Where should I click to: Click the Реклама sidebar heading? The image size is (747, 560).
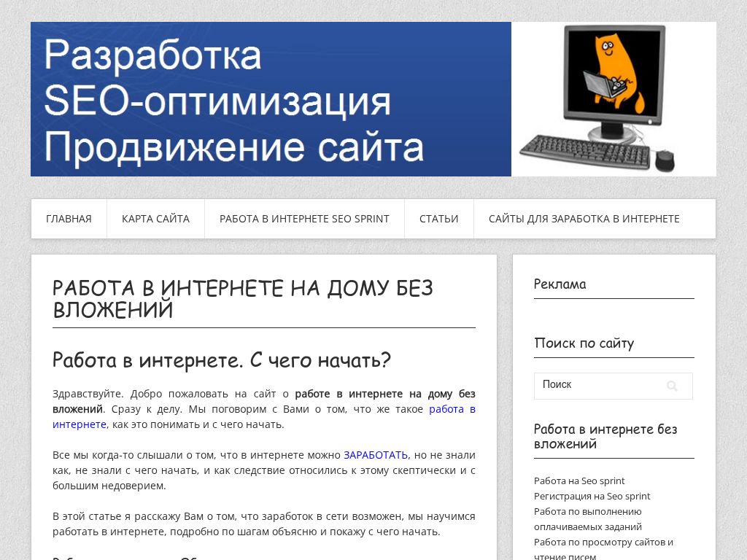coord(560,284)
